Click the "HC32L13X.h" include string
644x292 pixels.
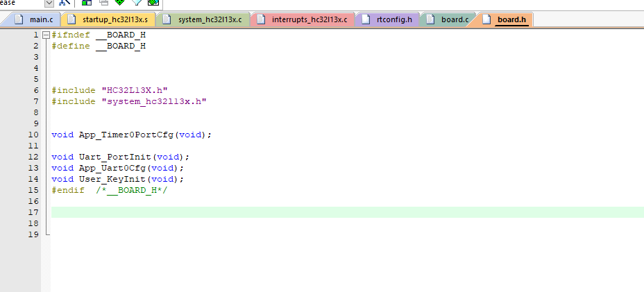[x=135, y=90]
